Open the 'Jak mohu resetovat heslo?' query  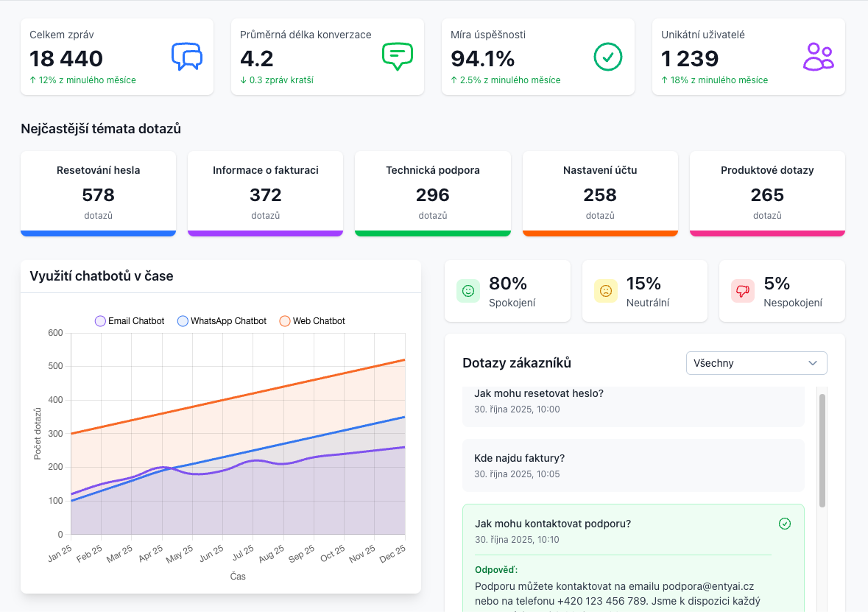pos(633,406)
